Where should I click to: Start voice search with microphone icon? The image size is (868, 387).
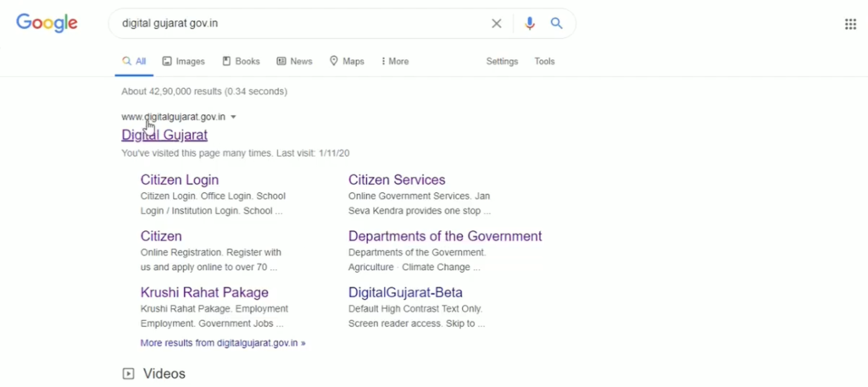coord(530,24)
